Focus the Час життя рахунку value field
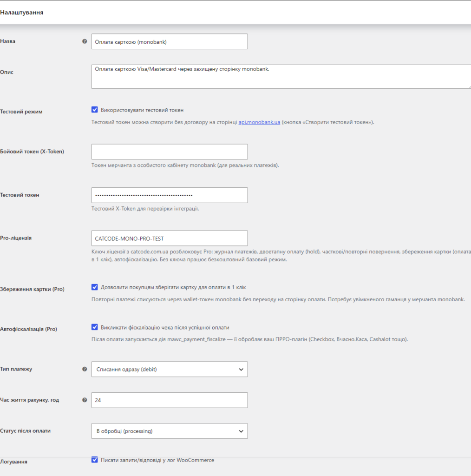Viewport: 471px width, 476px height. click(170, 400)
